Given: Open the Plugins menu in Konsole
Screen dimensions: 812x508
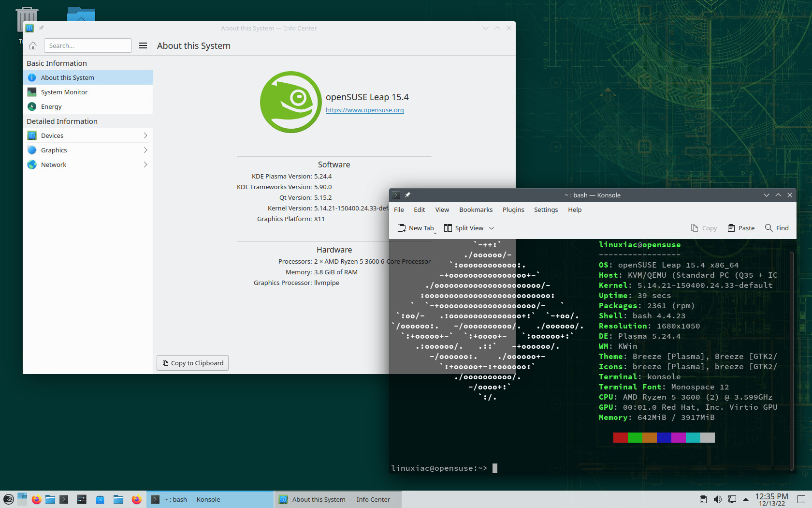Looking at the screenshot, I should click(513, 209).
